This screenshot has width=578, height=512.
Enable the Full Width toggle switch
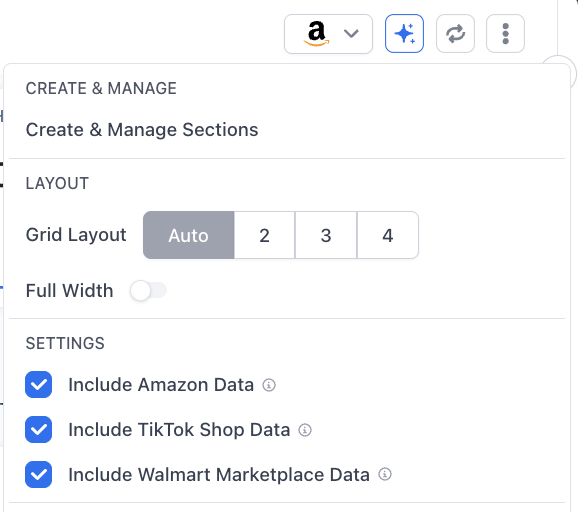click(148, 290)
